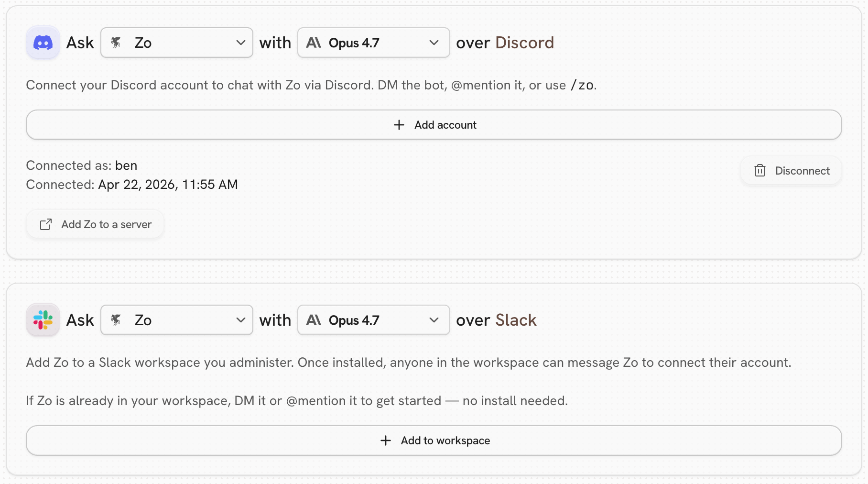
Task: Click the Discord logo icon
Action: click(x=43, y=43)
